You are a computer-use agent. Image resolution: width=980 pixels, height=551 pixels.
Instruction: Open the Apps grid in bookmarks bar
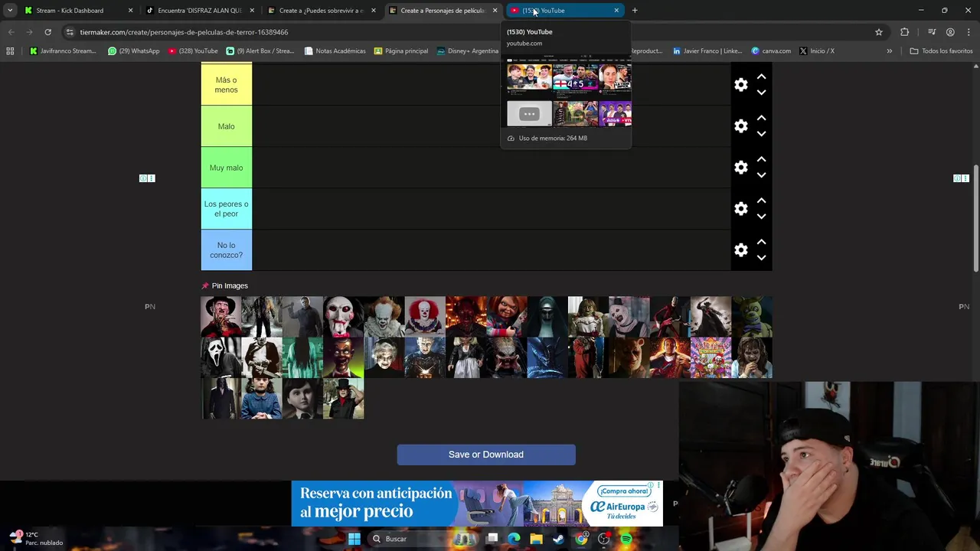(x=10, y=51)
